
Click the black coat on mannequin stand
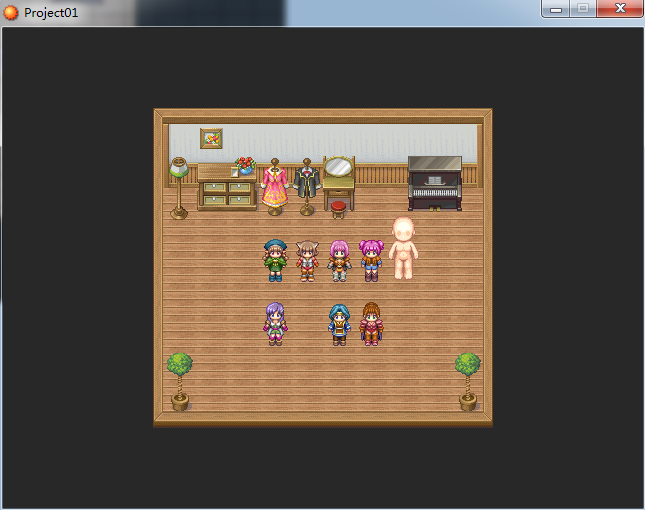pyautogui.click(x=307, y=187)
